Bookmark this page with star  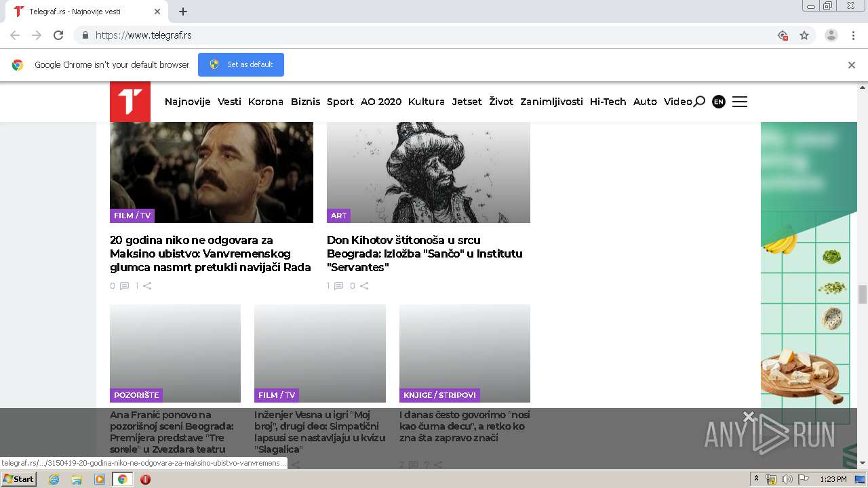tap(804, 35)
